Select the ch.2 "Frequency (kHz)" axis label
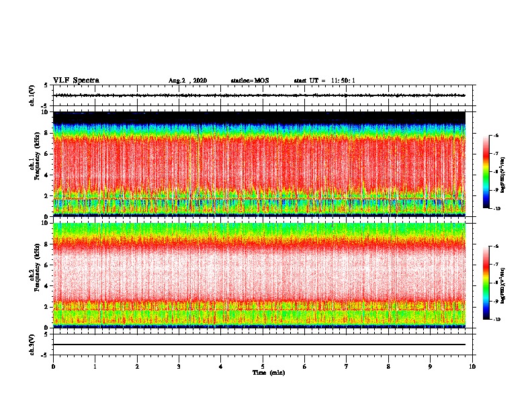This screenshot has width=532, height=411. (38, 267)
